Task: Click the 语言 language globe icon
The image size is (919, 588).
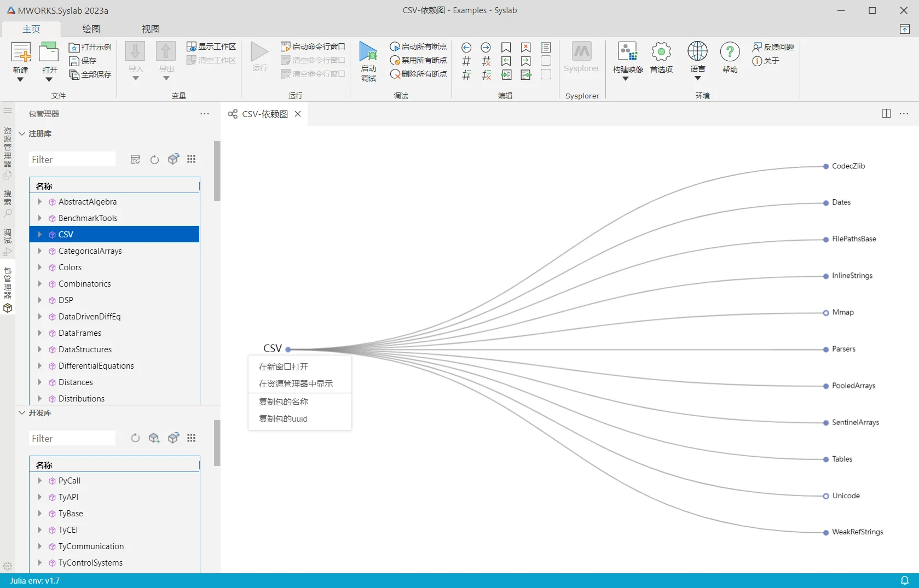Action: [x=697, y=51]
